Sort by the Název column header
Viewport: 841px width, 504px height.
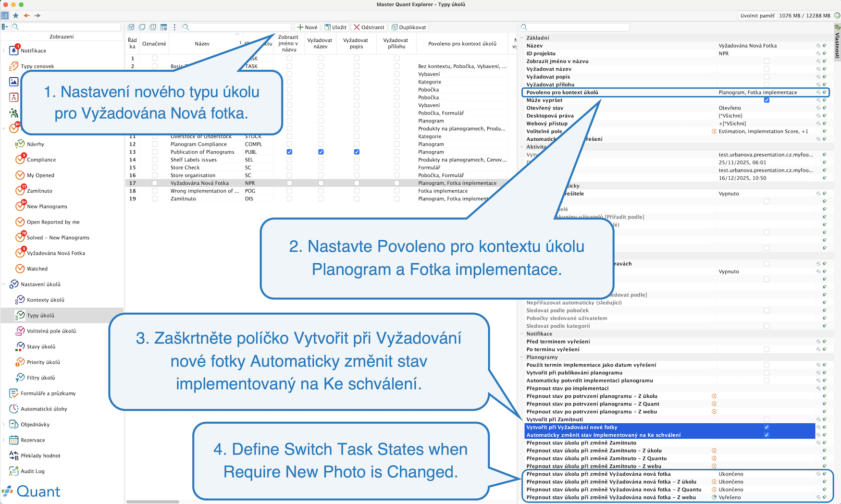pyautogui.click(x=202, y=44)
